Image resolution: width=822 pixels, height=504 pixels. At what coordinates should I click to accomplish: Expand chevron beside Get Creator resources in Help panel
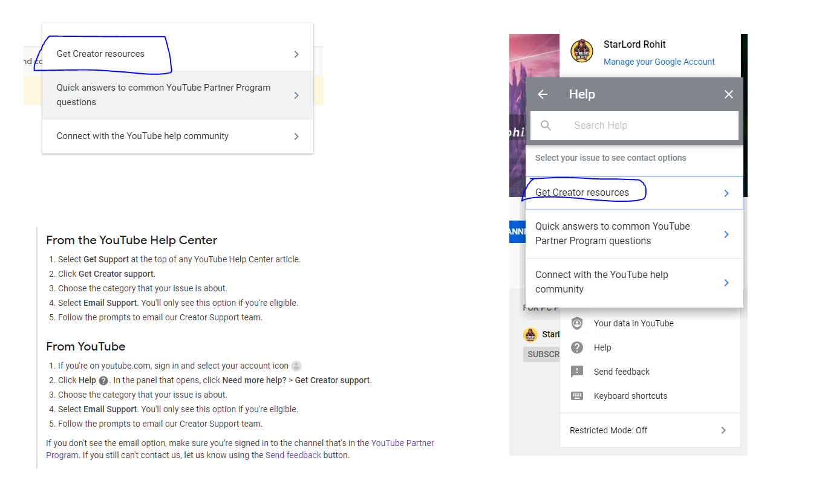point(726,193)
